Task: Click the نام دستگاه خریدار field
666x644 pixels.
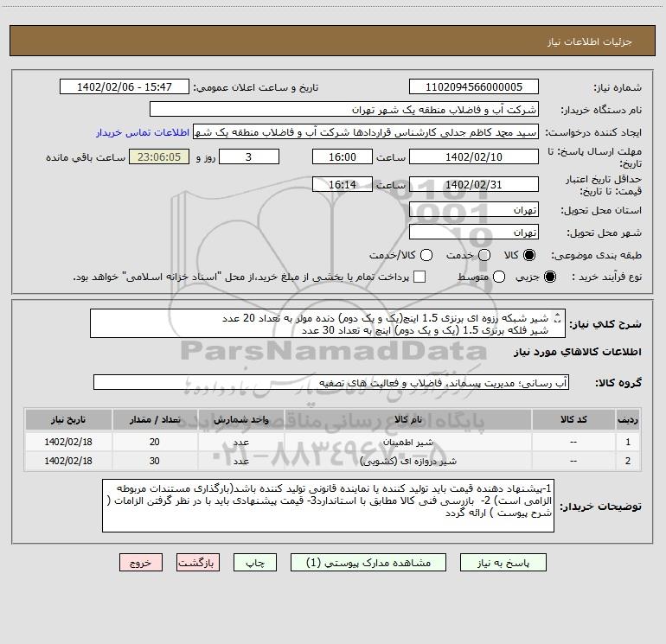Action: coord(344,110)
